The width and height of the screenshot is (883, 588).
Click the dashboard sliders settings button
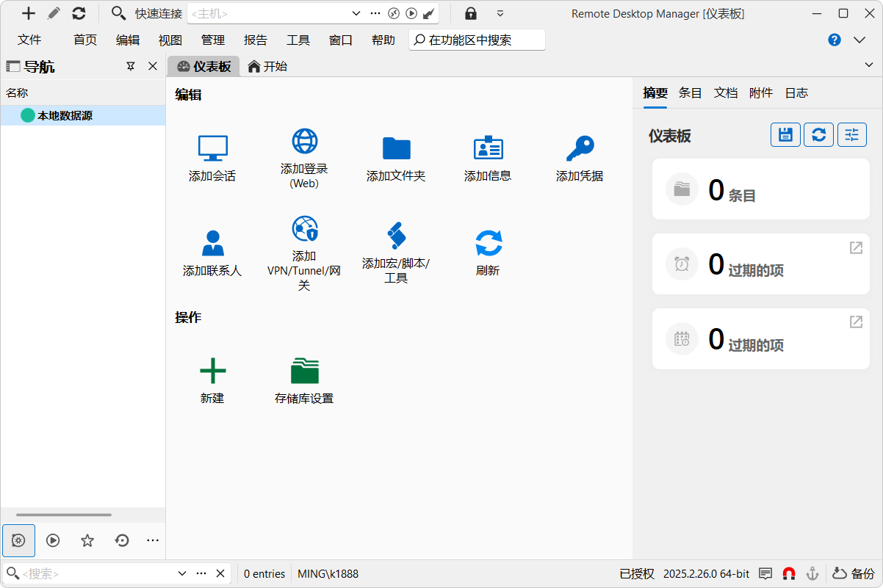click(x=852, y=134)
